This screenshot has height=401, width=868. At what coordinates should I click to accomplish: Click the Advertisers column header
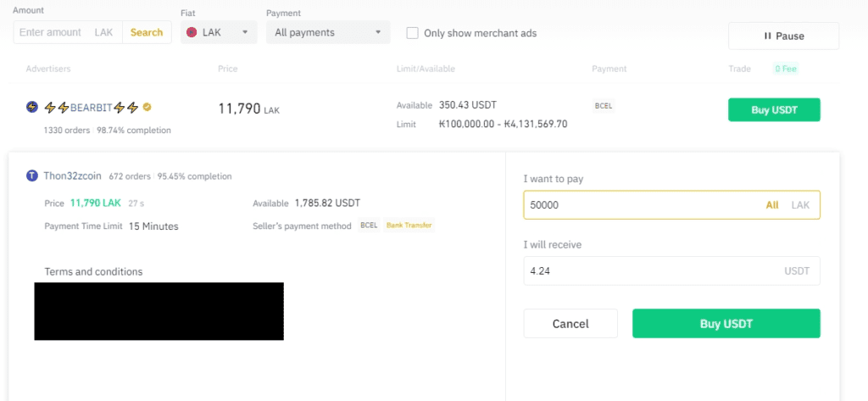tap(48, 70)
